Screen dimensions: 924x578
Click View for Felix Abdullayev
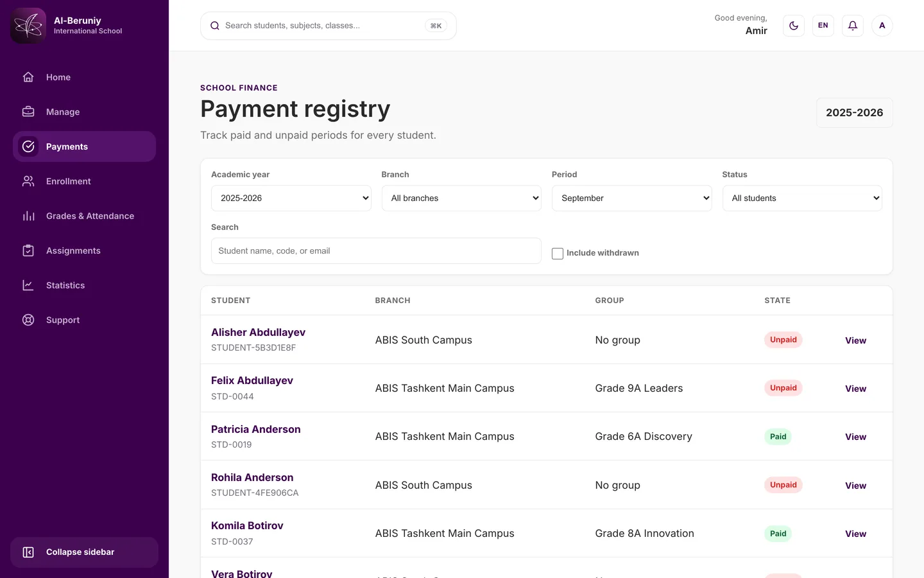[x=855, y=389]
